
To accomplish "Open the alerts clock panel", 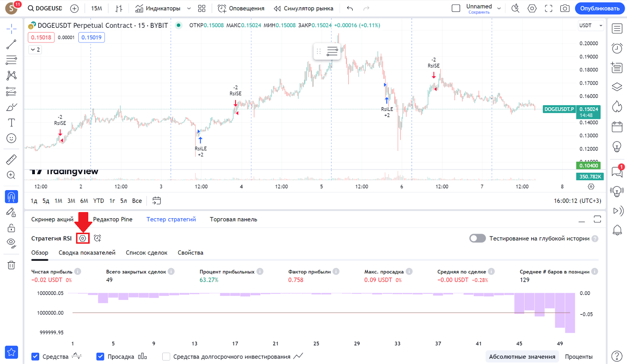I will (617, 48).
